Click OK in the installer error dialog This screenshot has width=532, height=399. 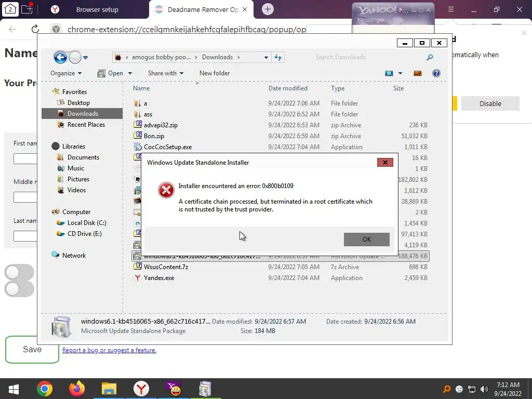(366, 239)
